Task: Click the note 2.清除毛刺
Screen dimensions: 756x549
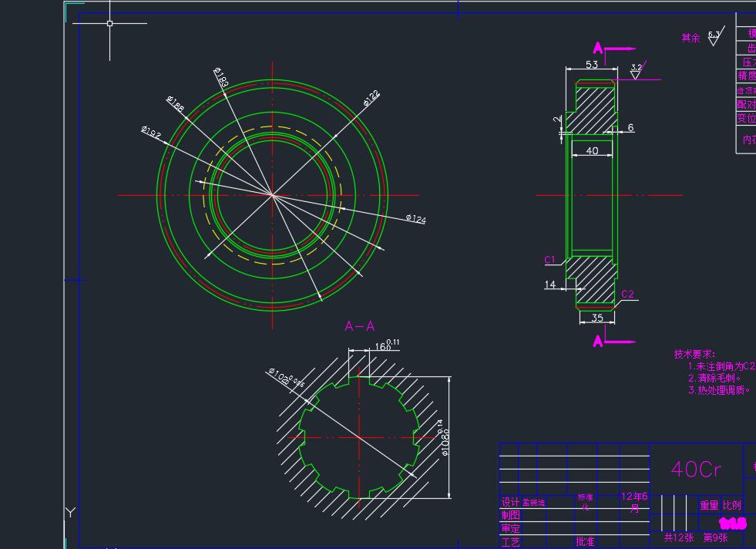Action: coord(714,378)
